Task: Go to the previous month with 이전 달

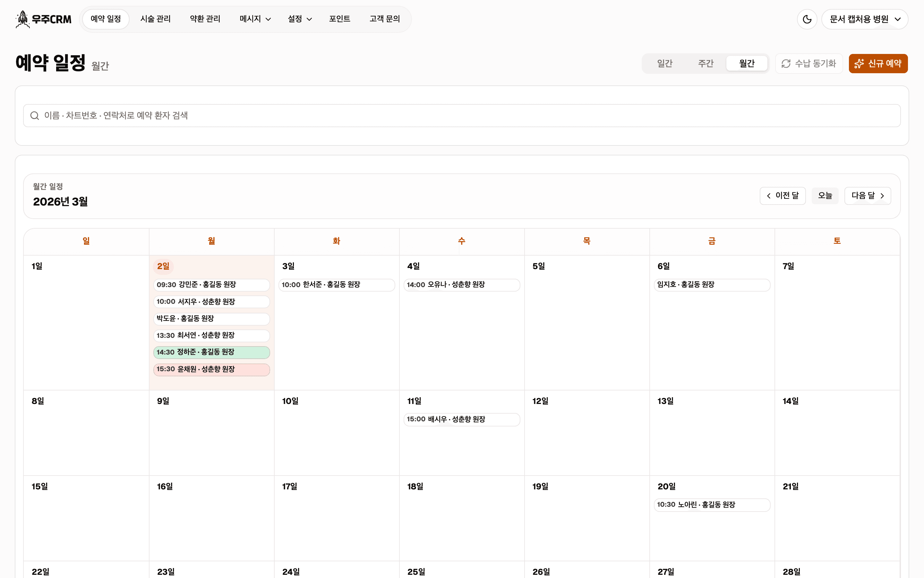Action: (x=782, y=196)
